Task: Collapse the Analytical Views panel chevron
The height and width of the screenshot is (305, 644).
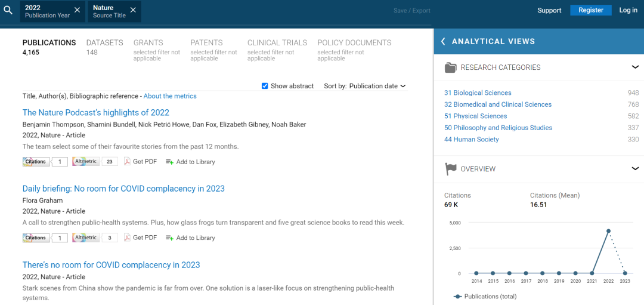Action: (x=443, y=41)
